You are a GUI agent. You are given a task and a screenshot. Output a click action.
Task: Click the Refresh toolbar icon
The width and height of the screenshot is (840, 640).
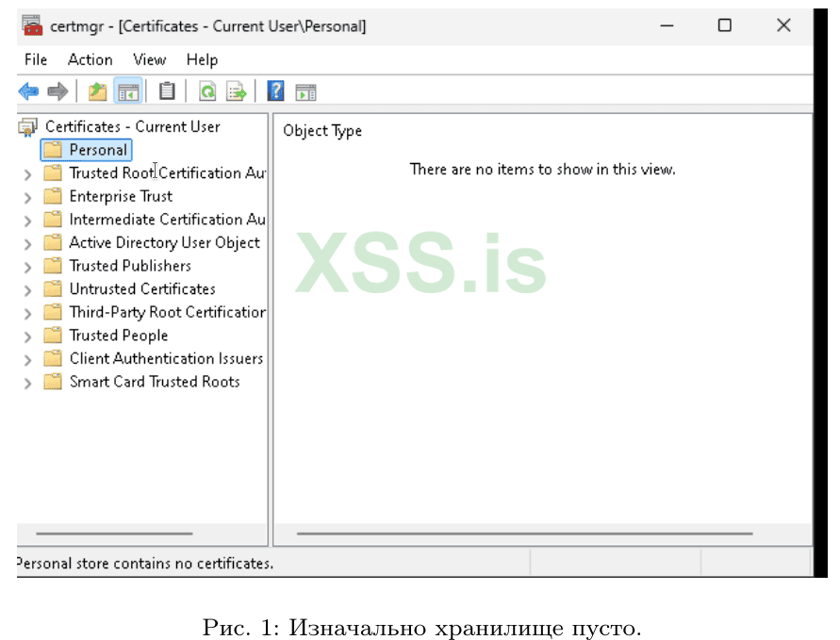(x=207, y=91)
